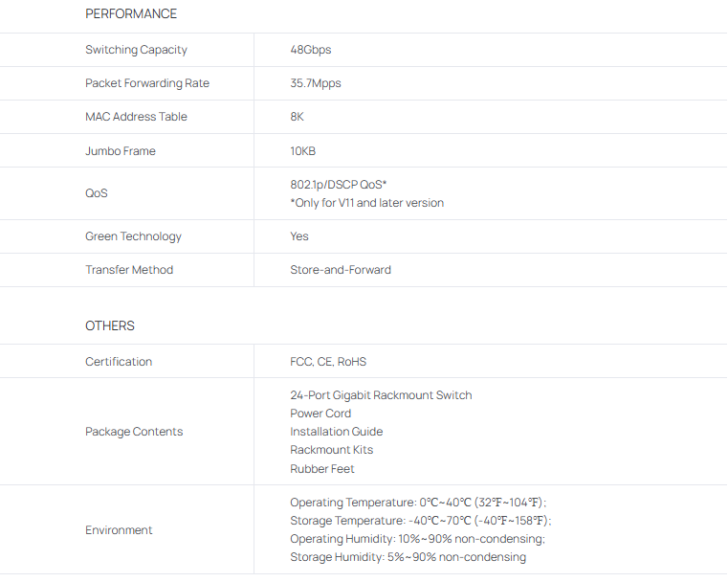Click the Rackmount Kits line
This screenshot has height=582, width=728.
coord(331,450)
